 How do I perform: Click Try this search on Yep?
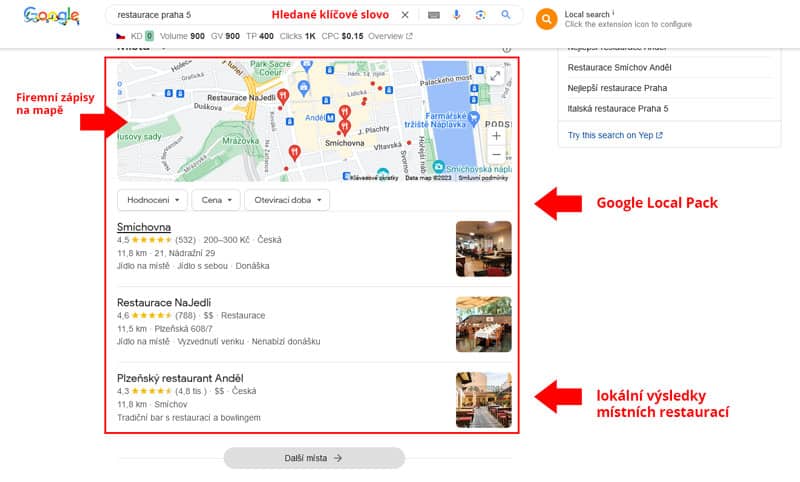pos(615,135)
